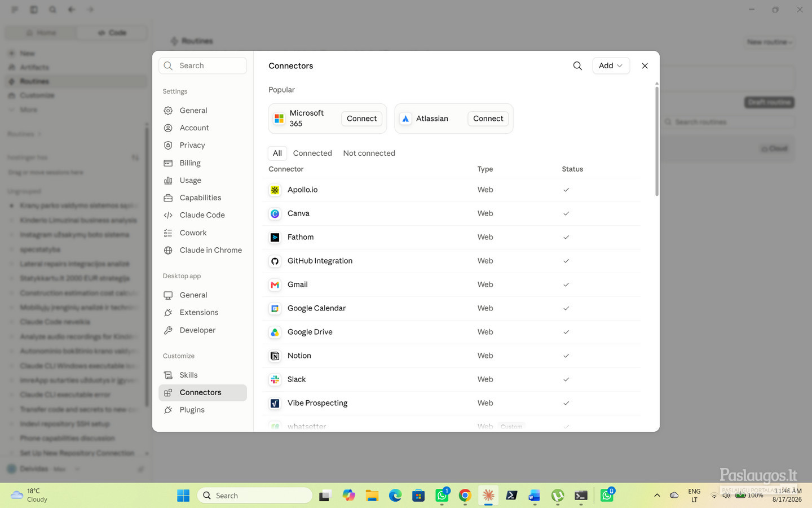This screenshot has width=812, height=508.
Task: Switch to the All connectors tab
Action: point(277,153)
